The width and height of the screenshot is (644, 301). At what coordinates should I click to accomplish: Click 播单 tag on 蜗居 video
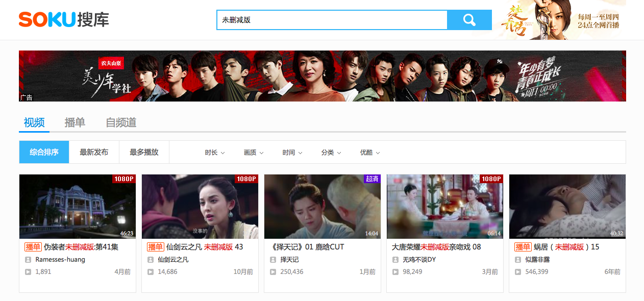pyautogui.click(x=523, y=247)
